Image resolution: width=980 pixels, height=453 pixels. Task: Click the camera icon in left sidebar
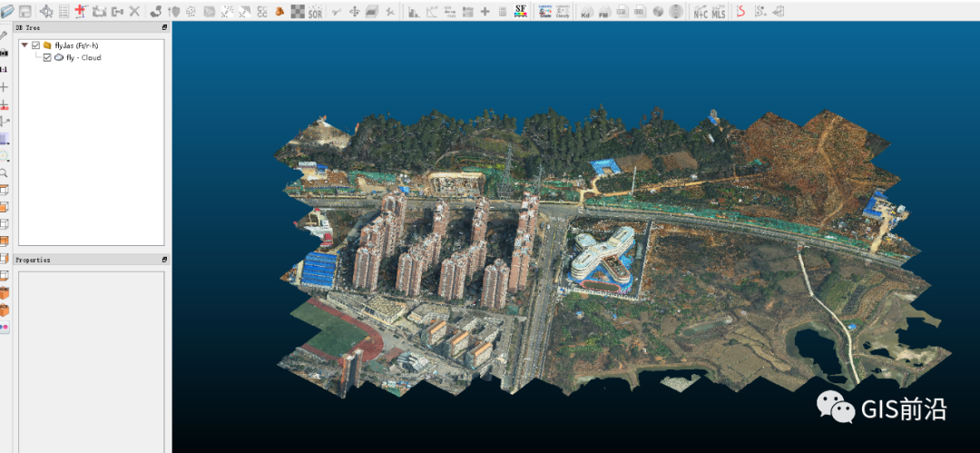click(x=4, y=54)
